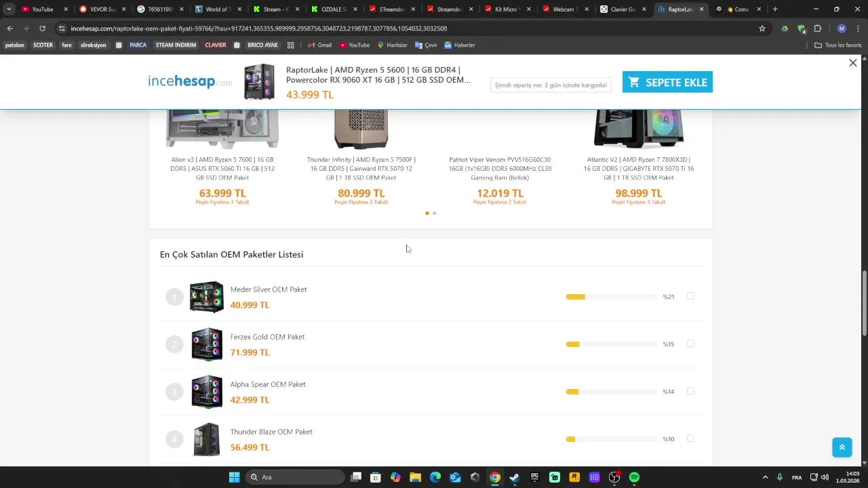868x488 pixels.
Task: Open the RaptorLake product thumbnail in sticky bar
Action: pos(259,82)
